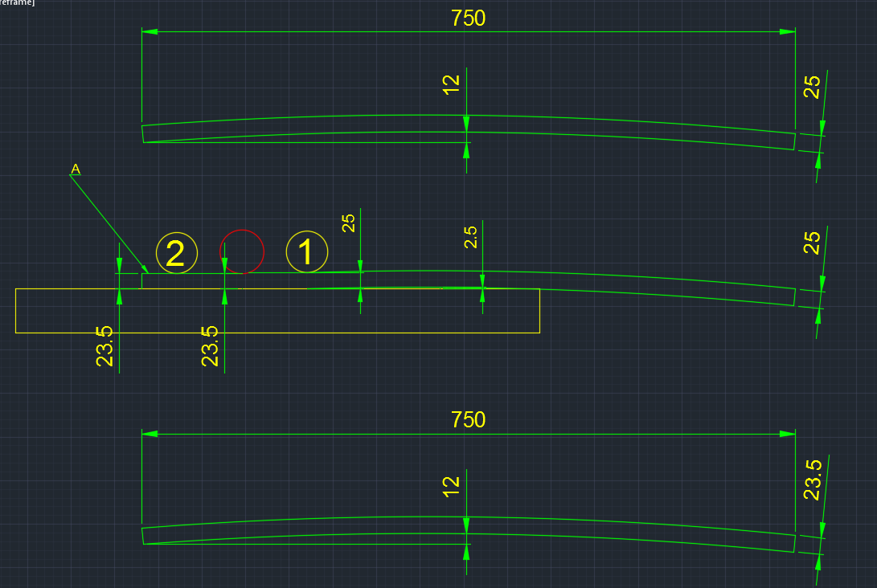Select the 750 dimension text of lowest arc drawing

[468, 420]
